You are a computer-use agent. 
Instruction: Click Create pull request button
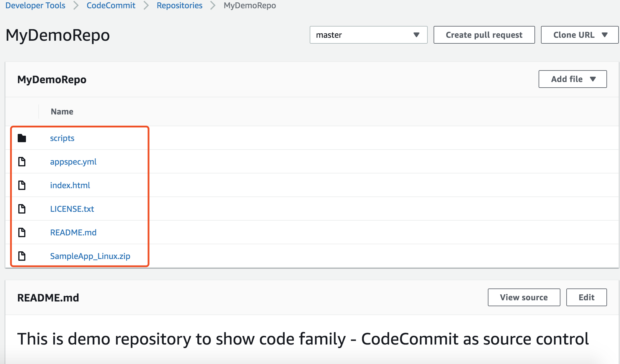point(484,35)
